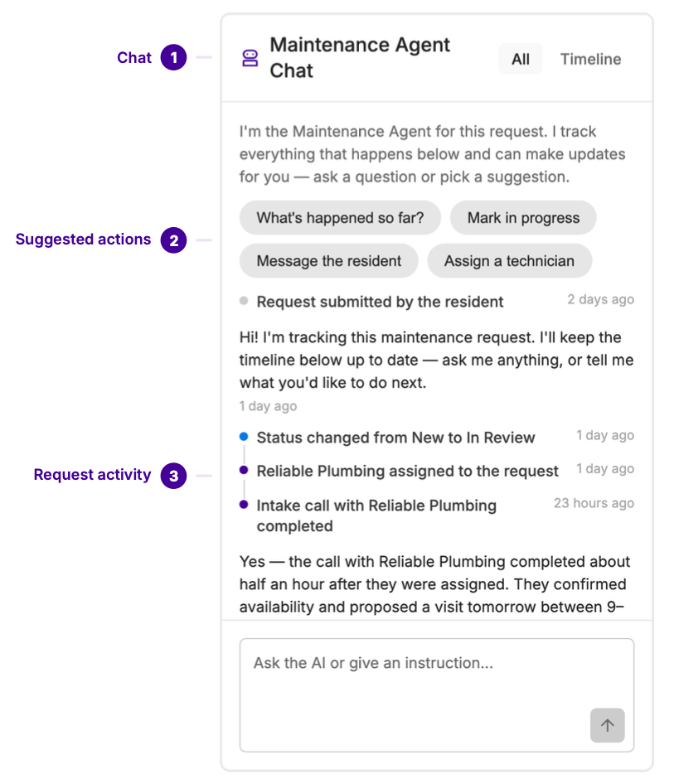Select the "Mark in progress" suggestion
679x784 pixels.
pos(523,217)
